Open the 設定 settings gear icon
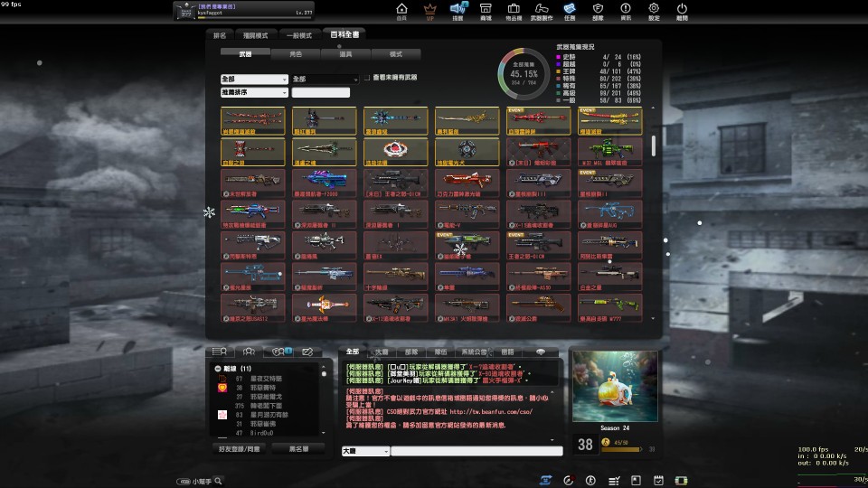 point(654,11)
